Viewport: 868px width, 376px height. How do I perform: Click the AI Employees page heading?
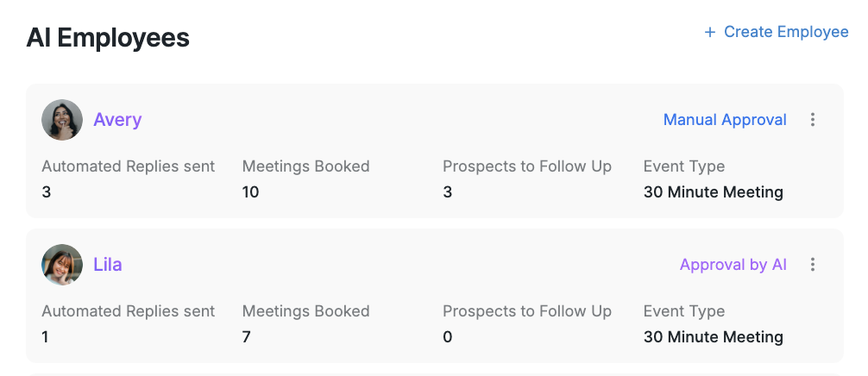(108, 38)
